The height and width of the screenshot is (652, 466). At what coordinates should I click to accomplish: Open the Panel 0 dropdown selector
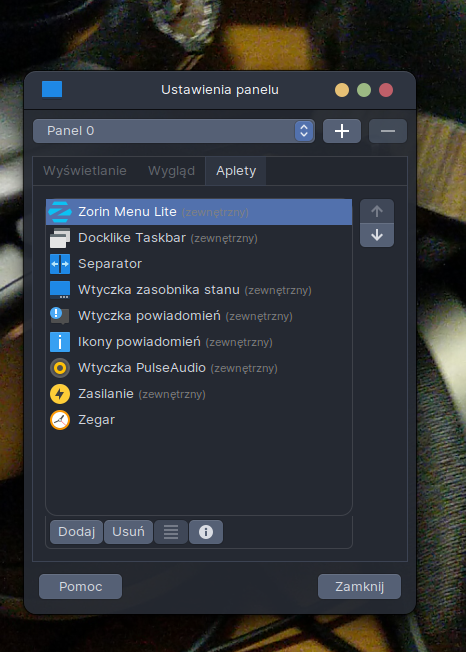[173, 131]
